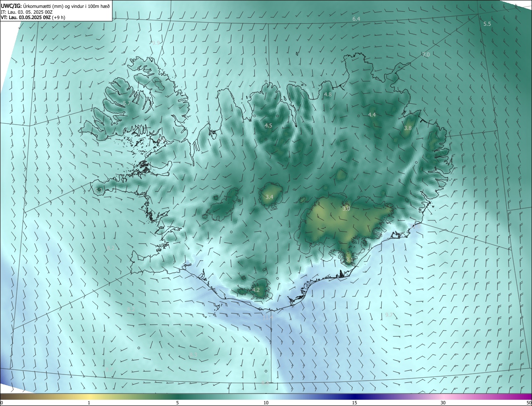Viewport: 532px width, 406px height.
Task: Select the VT valid time line
Action: [32, 17]
